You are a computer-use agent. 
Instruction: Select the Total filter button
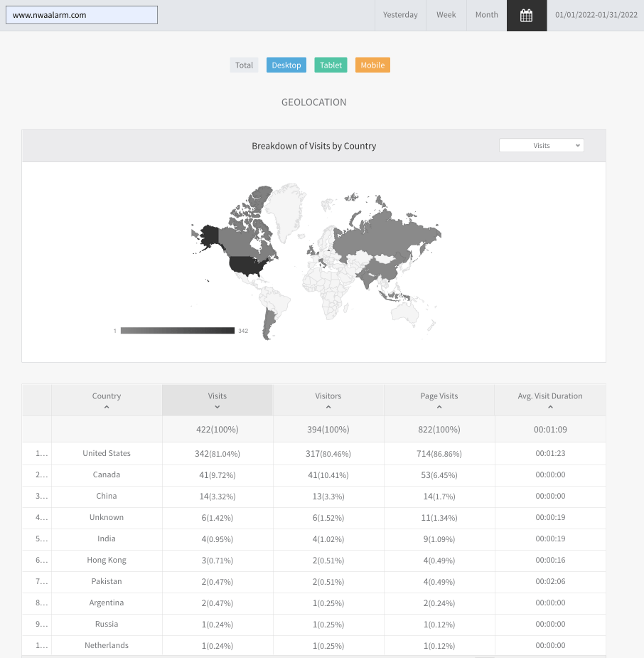point(244,65)
